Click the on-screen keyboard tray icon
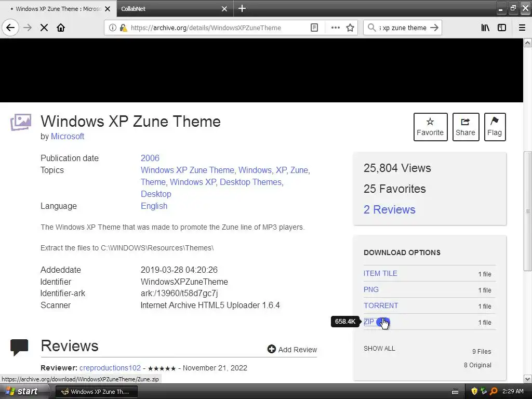Screen dimensions: 532x399 [x=455, y=392]
